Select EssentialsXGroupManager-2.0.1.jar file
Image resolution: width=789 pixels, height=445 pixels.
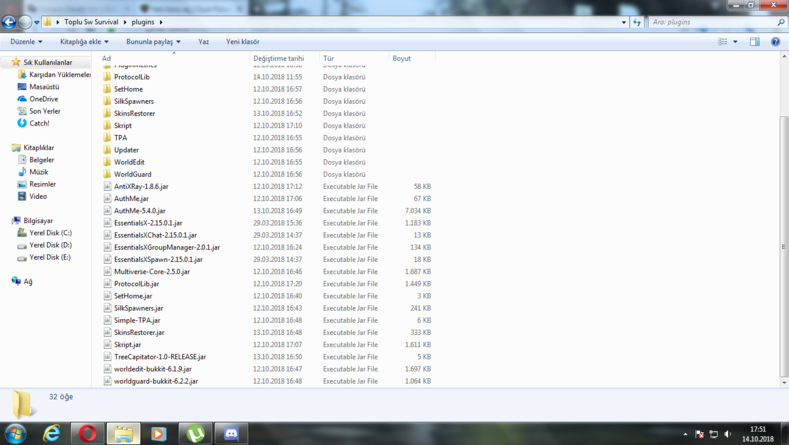[x=167, y=247]
